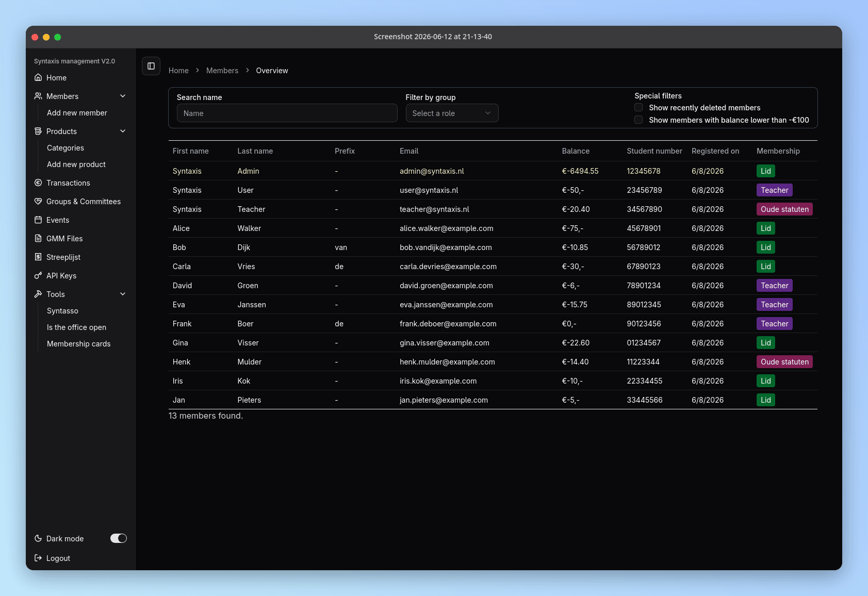Click Members in the breadcrumb
Screen dimensions: 868x596
(222, 70)
